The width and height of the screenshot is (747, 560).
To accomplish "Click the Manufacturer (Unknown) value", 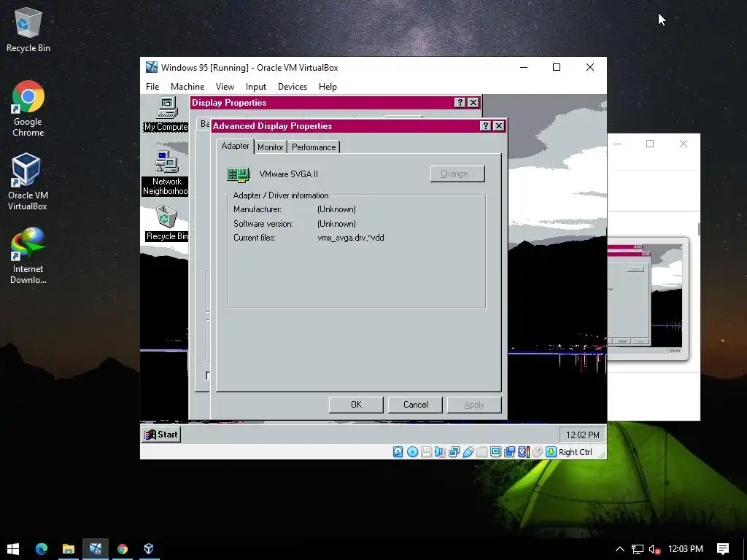I will click(x=336, y=209).
